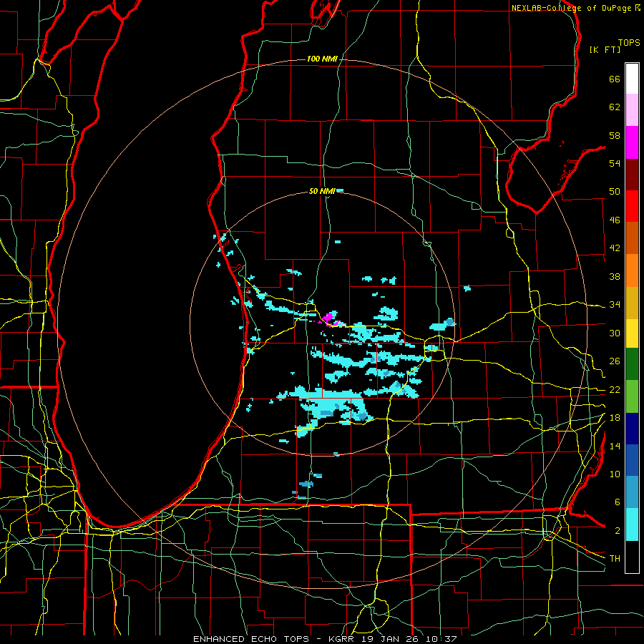Screen dimensions: 644x644
Task: Click the 100 NMI range ring label
Action: 322,59
